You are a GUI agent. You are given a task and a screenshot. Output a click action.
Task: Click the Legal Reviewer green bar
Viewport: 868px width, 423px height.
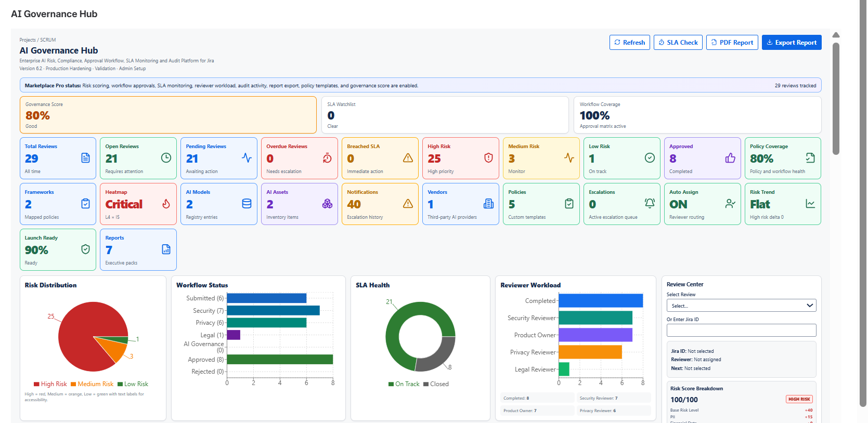click(564, 369)
